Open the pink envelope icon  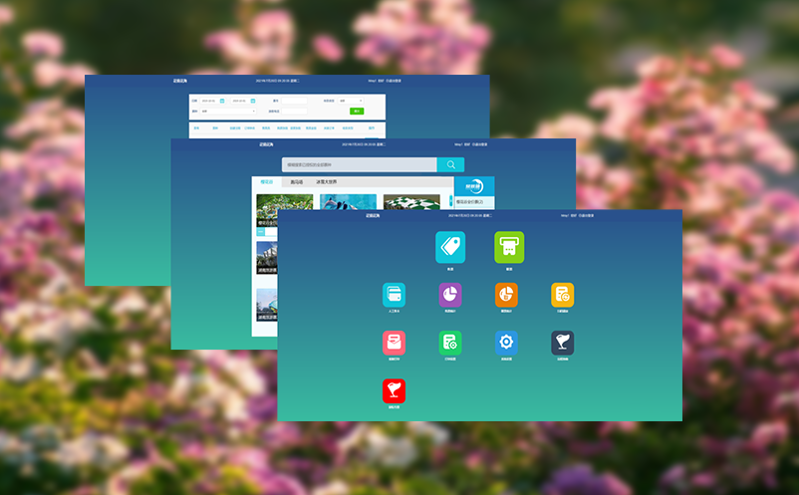click(x=394, y=343)
